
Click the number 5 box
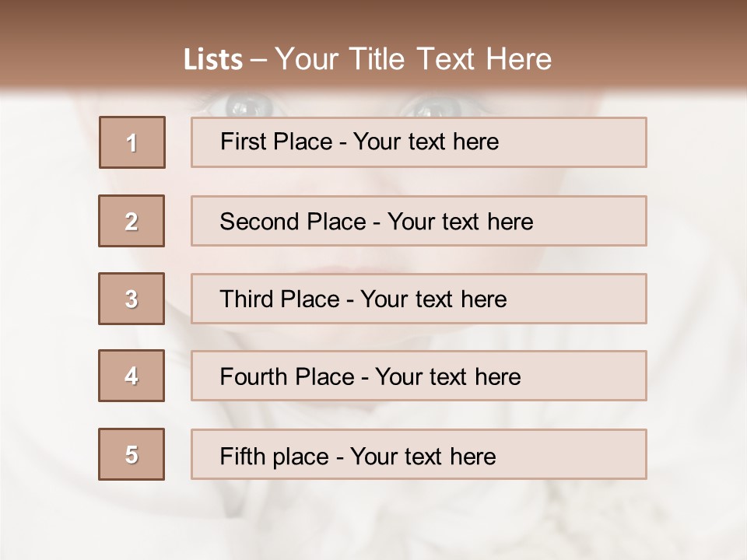(x=132, y=454)
